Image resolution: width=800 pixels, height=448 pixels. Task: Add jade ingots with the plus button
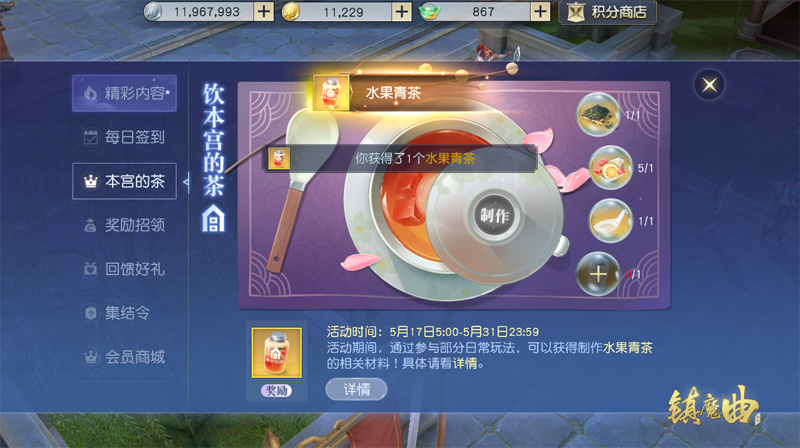540,11
